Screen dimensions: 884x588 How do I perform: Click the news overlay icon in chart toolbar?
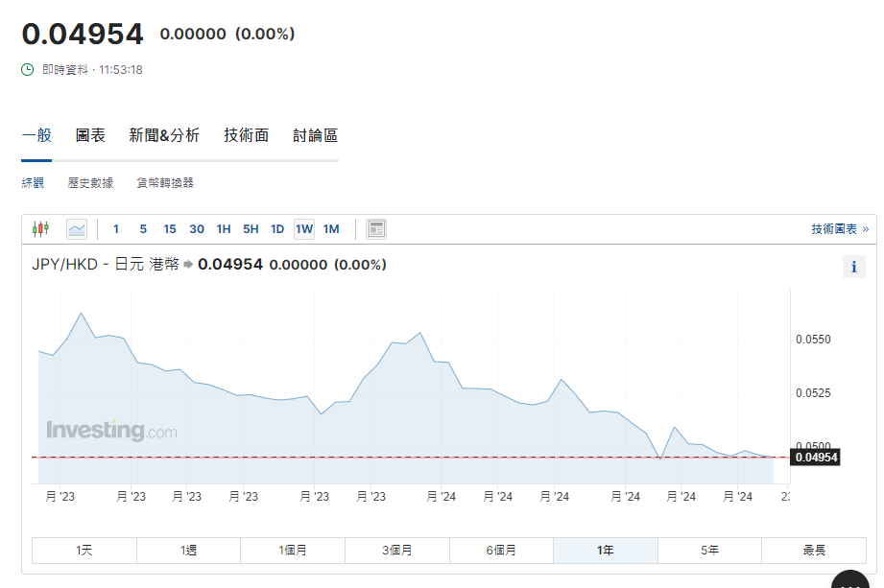(x=376, y=228)
